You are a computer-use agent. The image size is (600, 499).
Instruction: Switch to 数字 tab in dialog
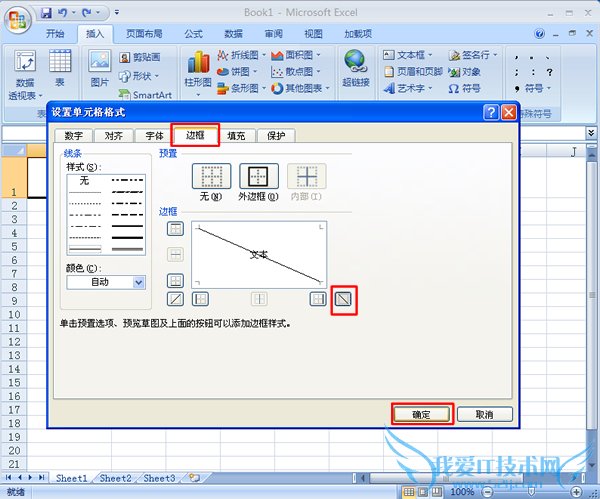pyautogui.click(x=74, y=135)
